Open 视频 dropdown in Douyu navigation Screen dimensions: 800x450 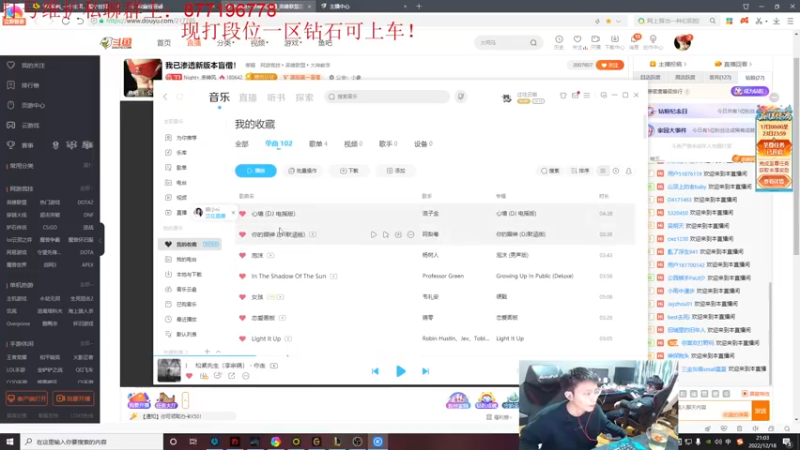[x=259, y=43]
